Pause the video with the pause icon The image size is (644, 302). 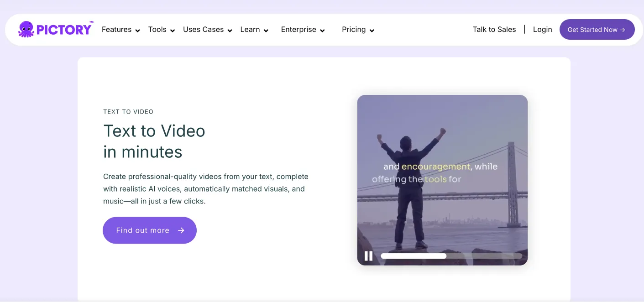[x=368, y=256]
